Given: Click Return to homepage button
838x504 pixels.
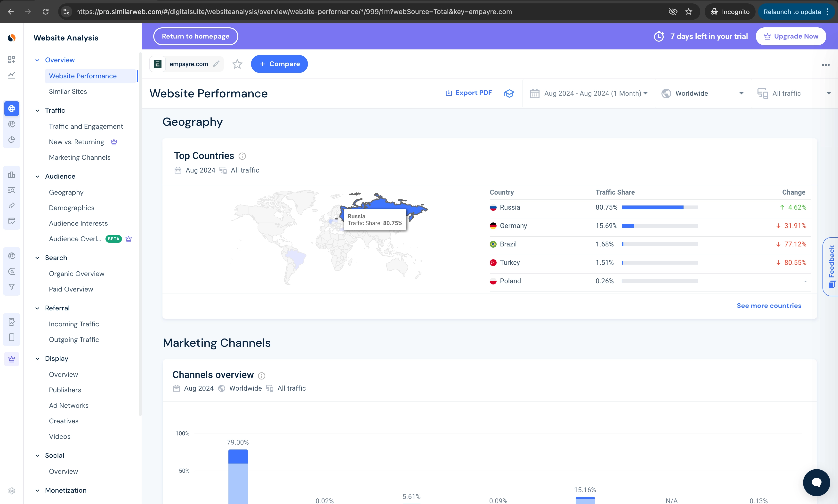Looking at the screenshot, I should pyautogui.click(x=195, y=36).
